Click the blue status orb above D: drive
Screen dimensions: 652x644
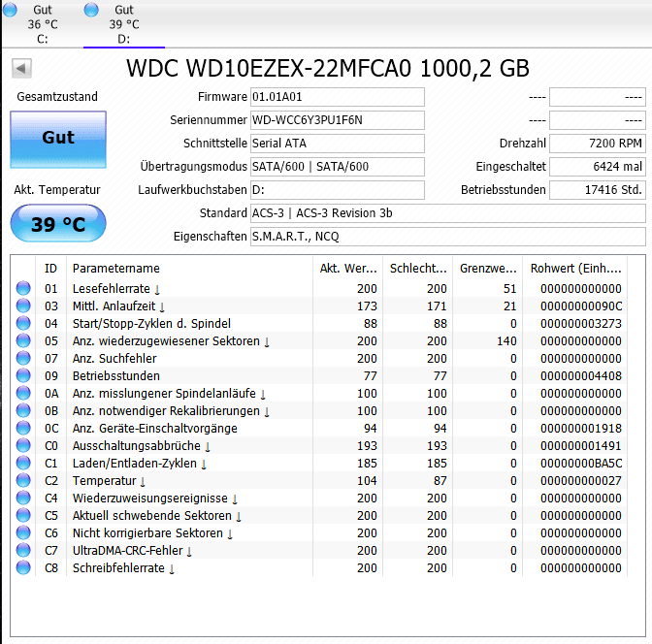[91, 10]
